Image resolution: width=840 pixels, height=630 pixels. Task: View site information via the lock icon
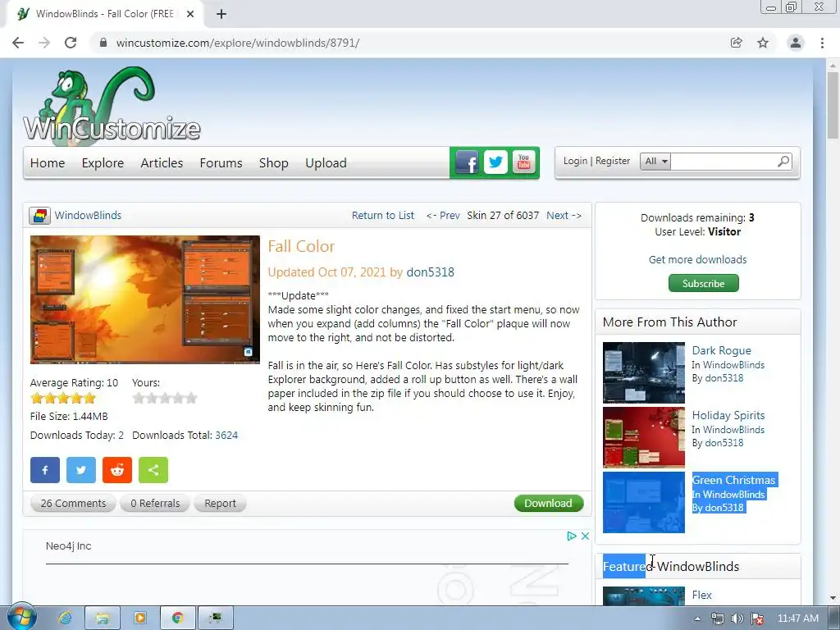pos(103,43)
